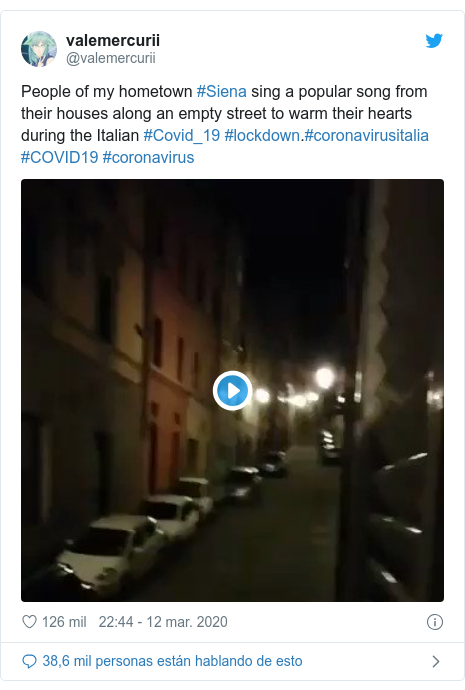Screen dimensions: 465x690
Task: Click the @valemercurii handle
Action: pyautogui.click(x=111, y=58)
